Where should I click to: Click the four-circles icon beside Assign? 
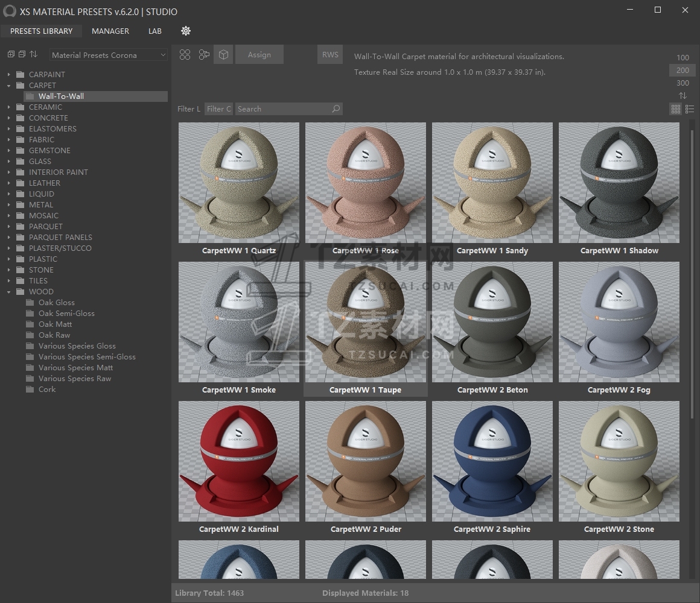(x=185, y=55)
